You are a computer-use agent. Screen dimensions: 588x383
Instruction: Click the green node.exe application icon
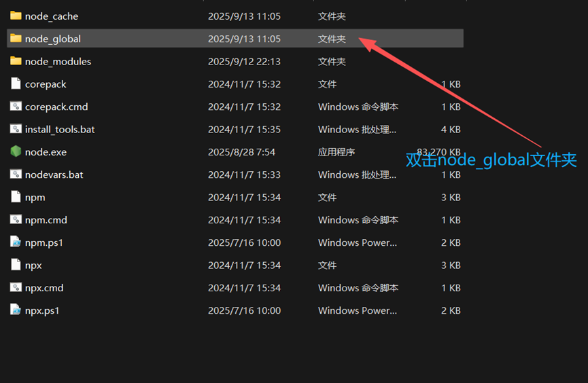(x=16, y=151)
